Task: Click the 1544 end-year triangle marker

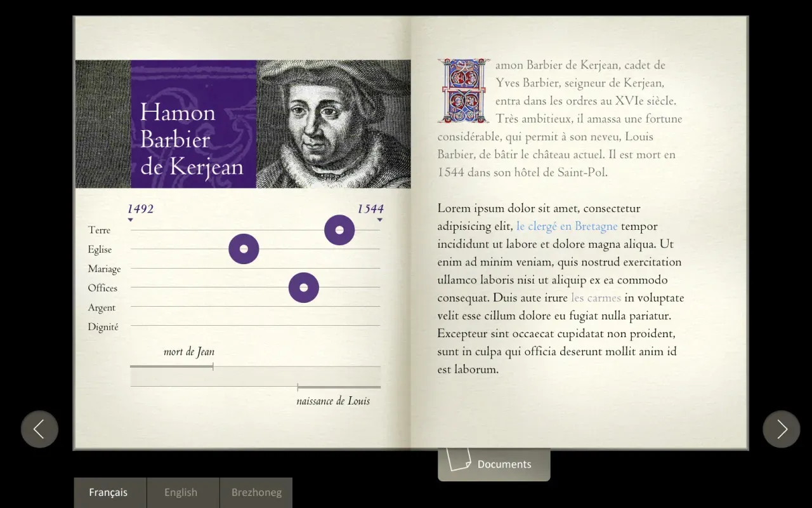Action: 379,220
